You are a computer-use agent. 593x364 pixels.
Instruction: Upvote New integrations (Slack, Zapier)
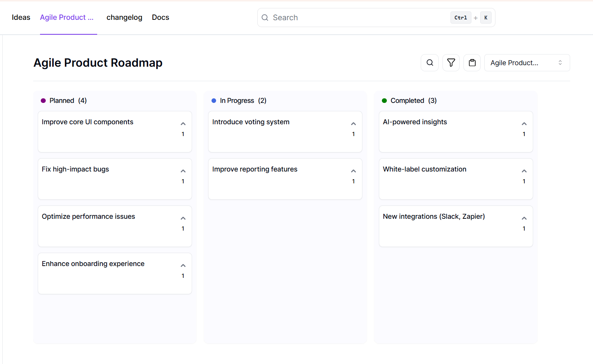(x=524, y=218)
